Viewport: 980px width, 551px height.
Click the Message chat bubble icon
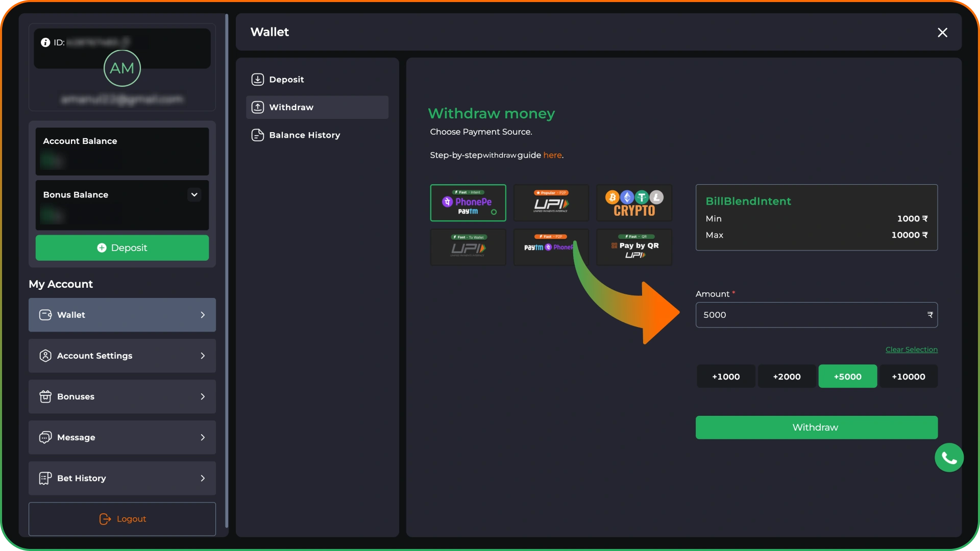[x=45, y=437]
